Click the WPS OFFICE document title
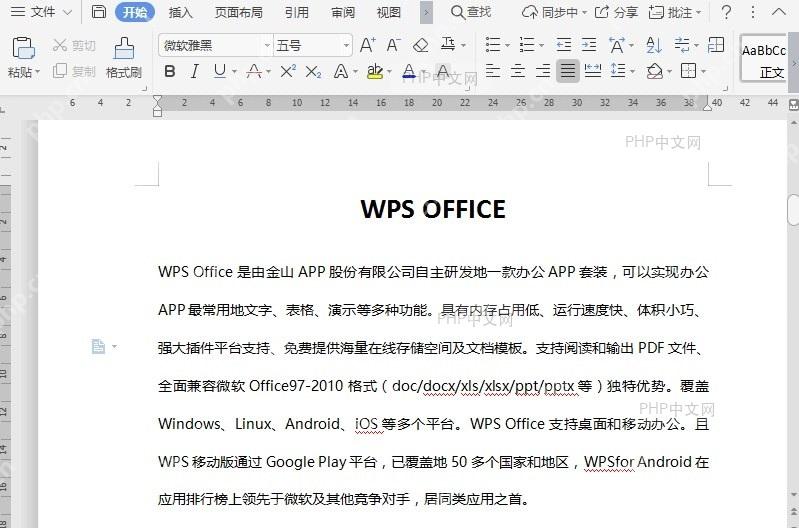Screen dimensions: 799x528 coord(433,209)
